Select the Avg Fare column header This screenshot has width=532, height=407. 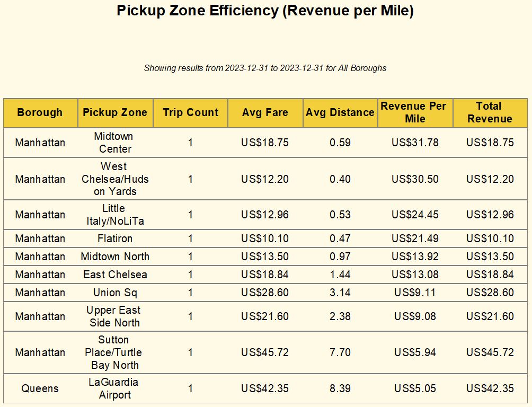click(265, 112)
